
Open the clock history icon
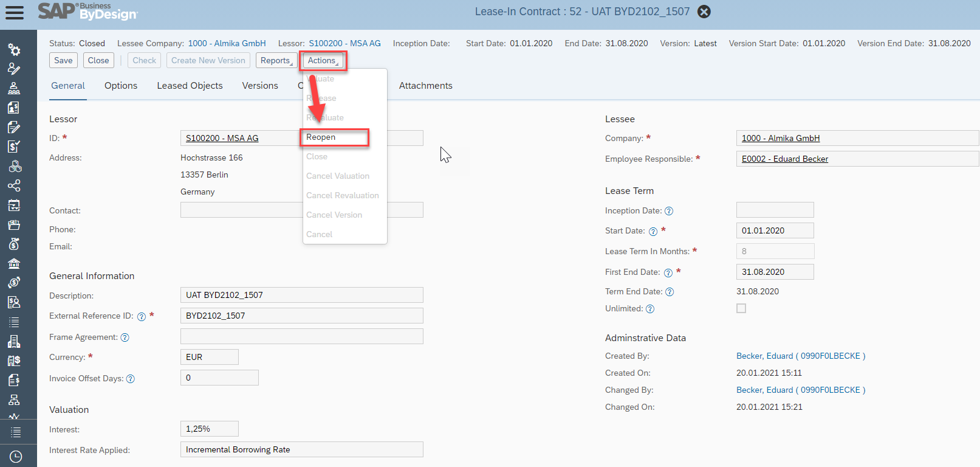coord(16,456)
